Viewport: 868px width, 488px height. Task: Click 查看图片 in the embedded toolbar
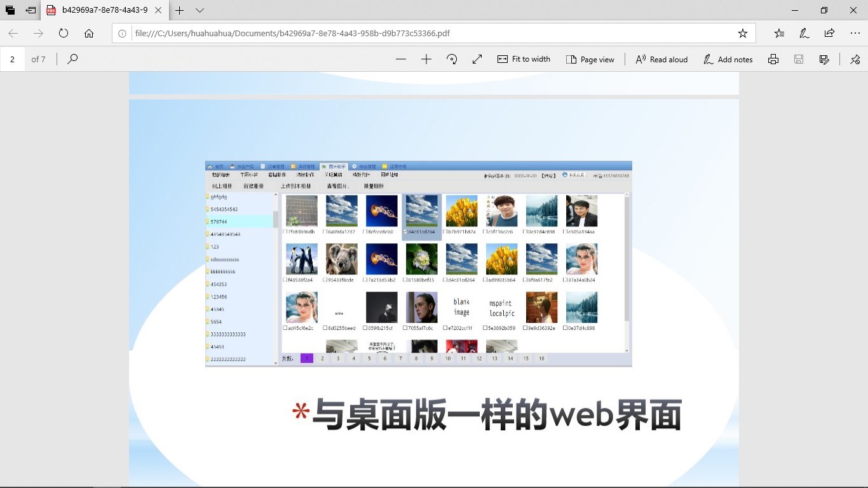tap(338, 186)
